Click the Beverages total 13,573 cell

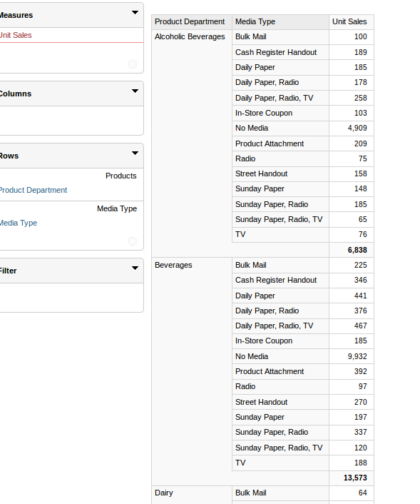click(352, 478)
